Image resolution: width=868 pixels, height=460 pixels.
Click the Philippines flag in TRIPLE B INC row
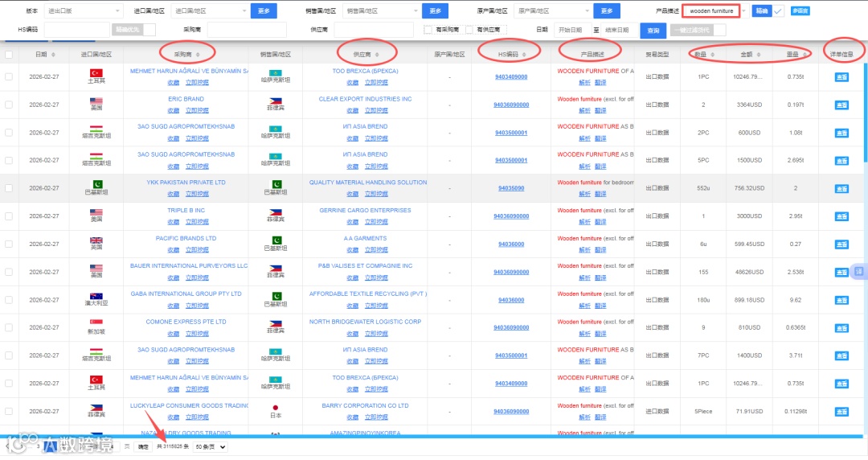276,212
